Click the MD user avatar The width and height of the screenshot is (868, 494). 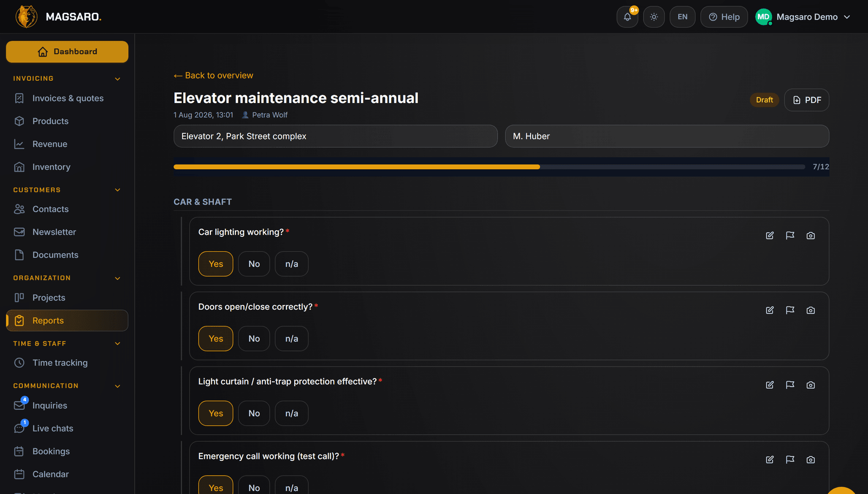click(763, 17)
